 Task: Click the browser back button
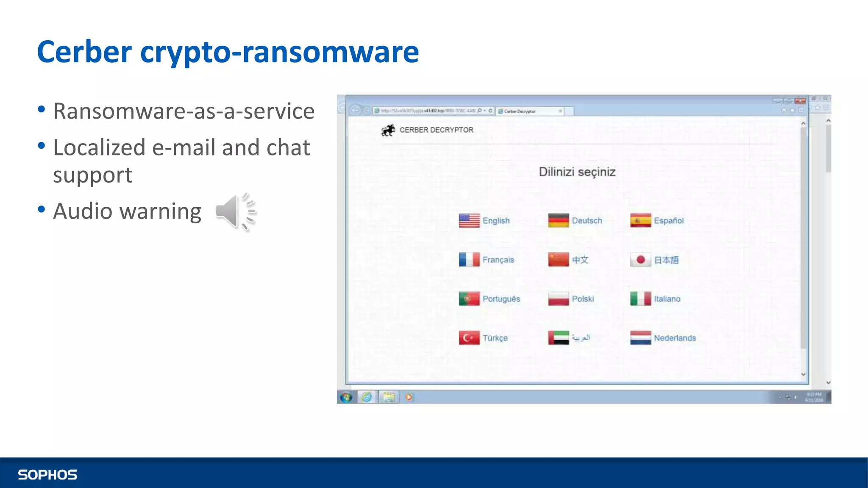355,111
